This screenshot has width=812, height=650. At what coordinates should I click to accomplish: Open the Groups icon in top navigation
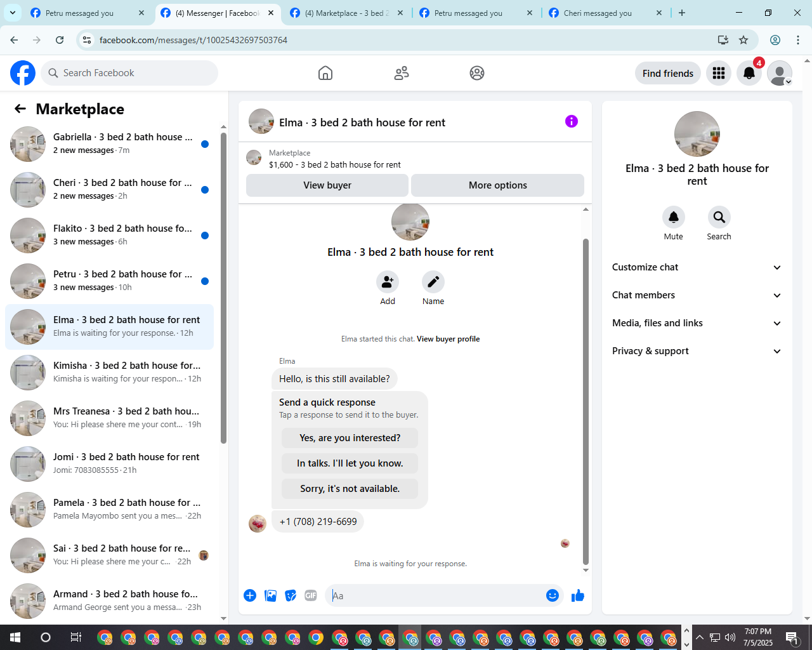[477, 73]
